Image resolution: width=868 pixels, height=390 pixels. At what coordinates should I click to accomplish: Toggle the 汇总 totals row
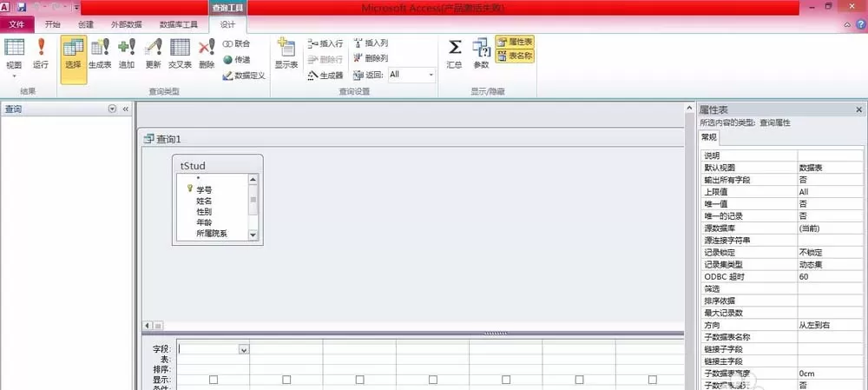455,54
